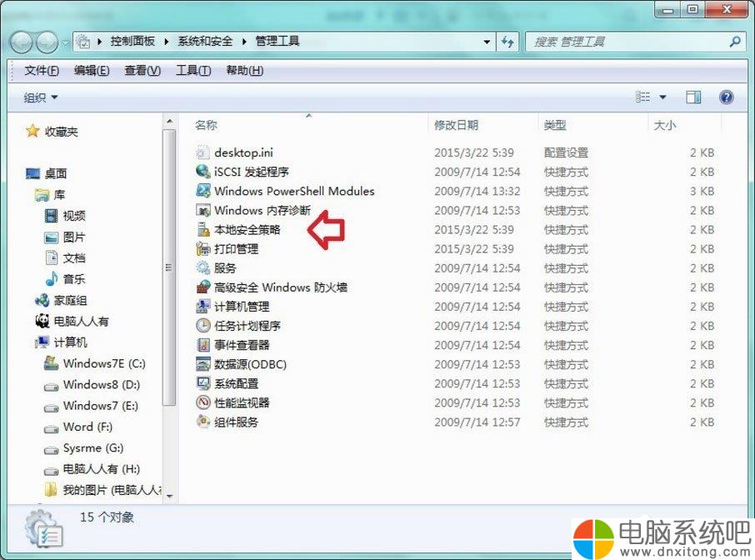Go forward with the Forward arrow
The image size is (755, 560).
(x=47, y=42)
